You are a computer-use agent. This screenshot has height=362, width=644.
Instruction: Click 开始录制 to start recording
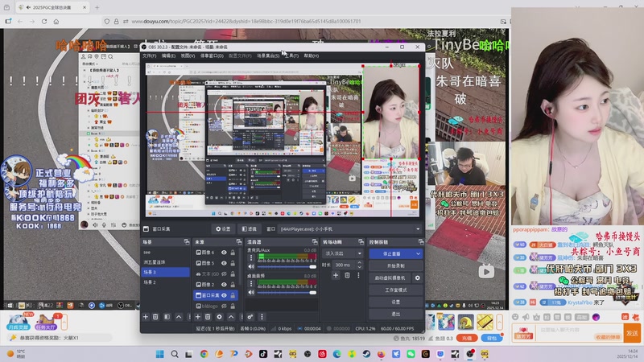click(396, 266)
